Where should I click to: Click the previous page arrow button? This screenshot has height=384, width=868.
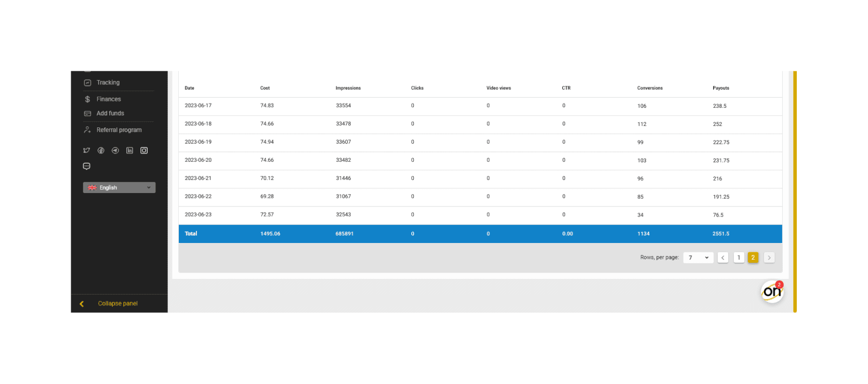722,258
